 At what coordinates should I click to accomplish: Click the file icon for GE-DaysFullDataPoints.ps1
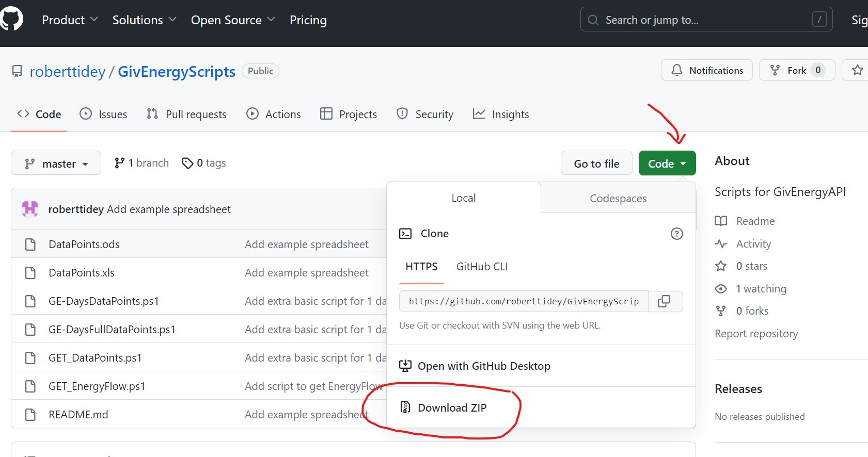point(30,329)
